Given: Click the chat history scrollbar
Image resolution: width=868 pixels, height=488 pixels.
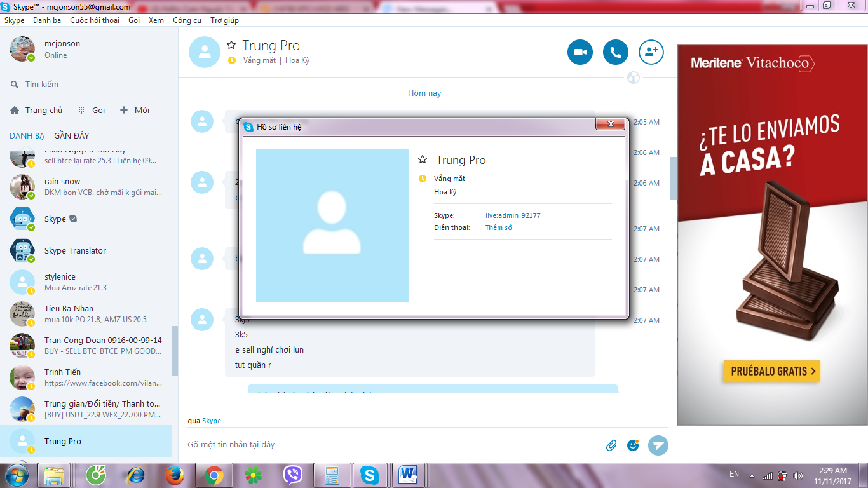Looking at the screenshot, I should (x=674, y=179).
